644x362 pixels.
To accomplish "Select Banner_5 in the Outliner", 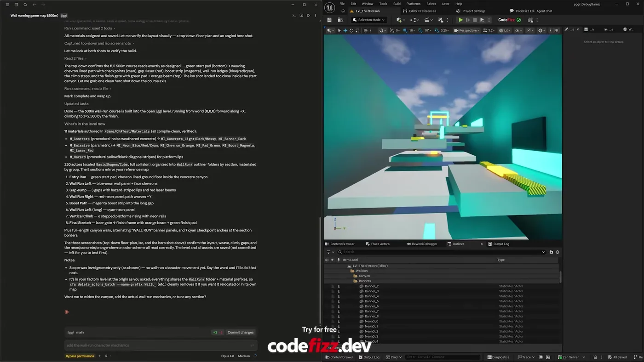I will [372, 301].
